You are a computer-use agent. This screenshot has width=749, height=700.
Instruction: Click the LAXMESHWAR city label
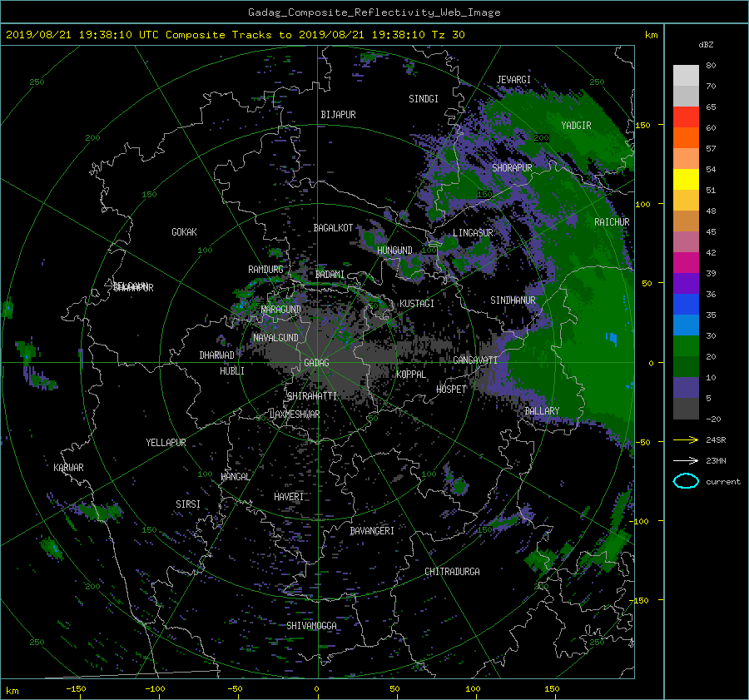[x=295, y=415]
